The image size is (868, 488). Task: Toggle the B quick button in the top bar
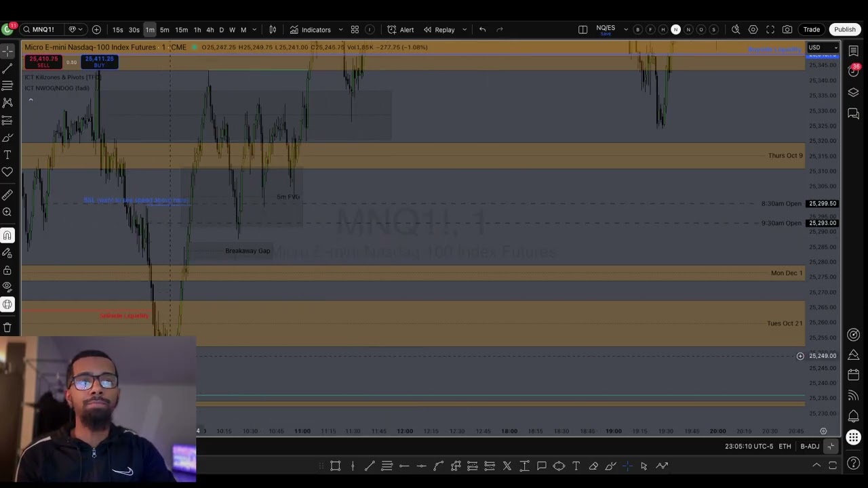637,30
